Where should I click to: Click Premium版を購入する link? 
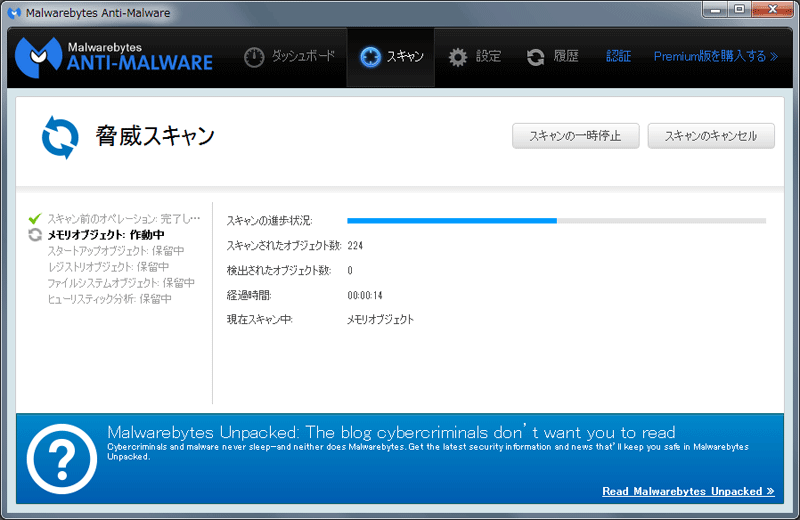(715, 56)
